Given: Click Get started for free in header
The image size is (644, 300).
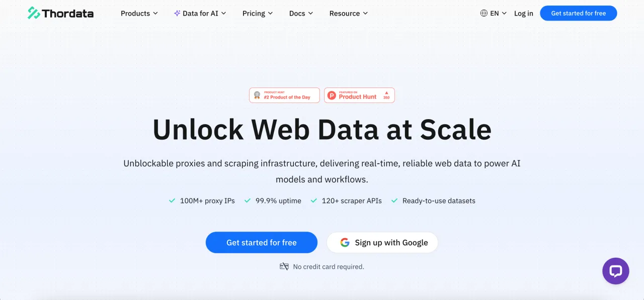Looking at the screenshot, I should [x=578, y=14].
